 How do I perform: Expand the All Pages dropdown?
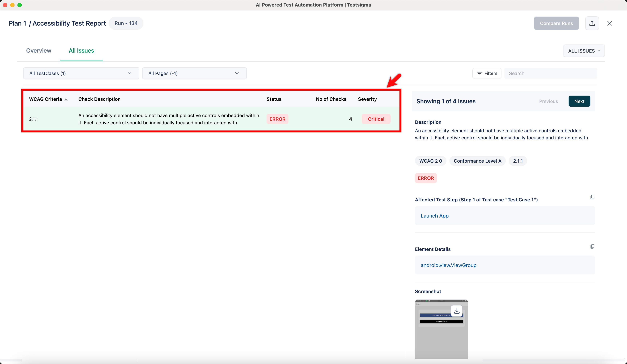194,73
